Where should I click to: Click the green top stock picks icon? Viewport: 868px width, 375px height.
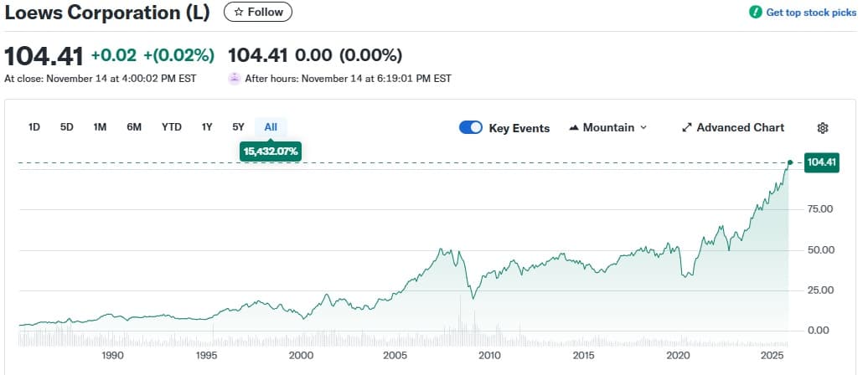[x=755, y=13]
